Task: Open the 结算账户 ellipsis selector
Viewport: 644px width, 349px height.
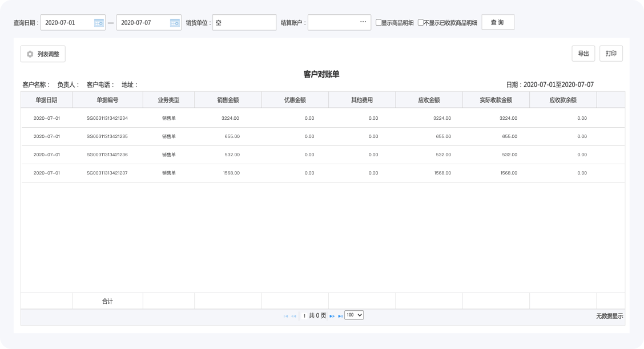Action: (363, 22)
